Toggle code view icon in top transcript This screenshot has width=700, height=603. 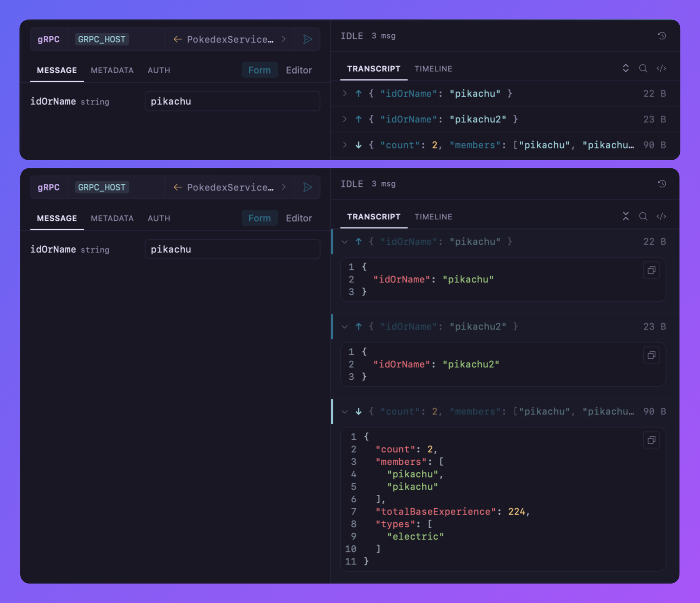tap(661, 69)
